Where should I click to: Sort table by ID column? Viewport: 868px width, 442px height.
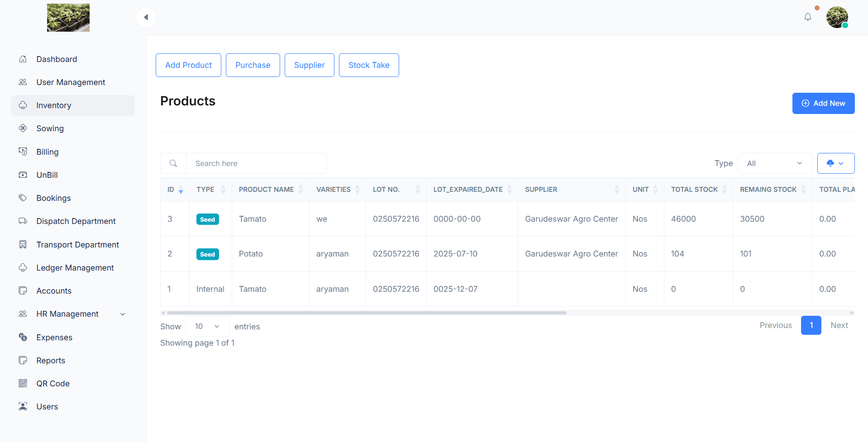click(x=181, y=190)
